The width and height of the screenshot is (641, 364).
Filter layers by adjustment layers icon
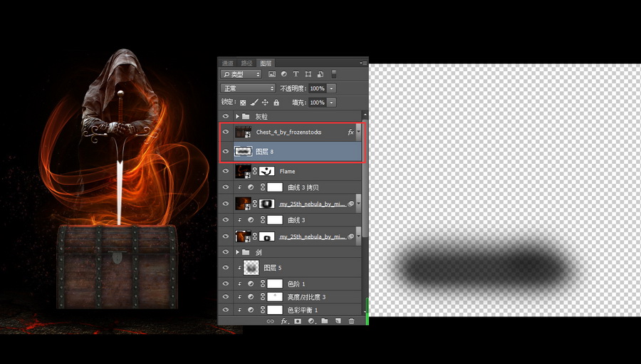point(283,74)
